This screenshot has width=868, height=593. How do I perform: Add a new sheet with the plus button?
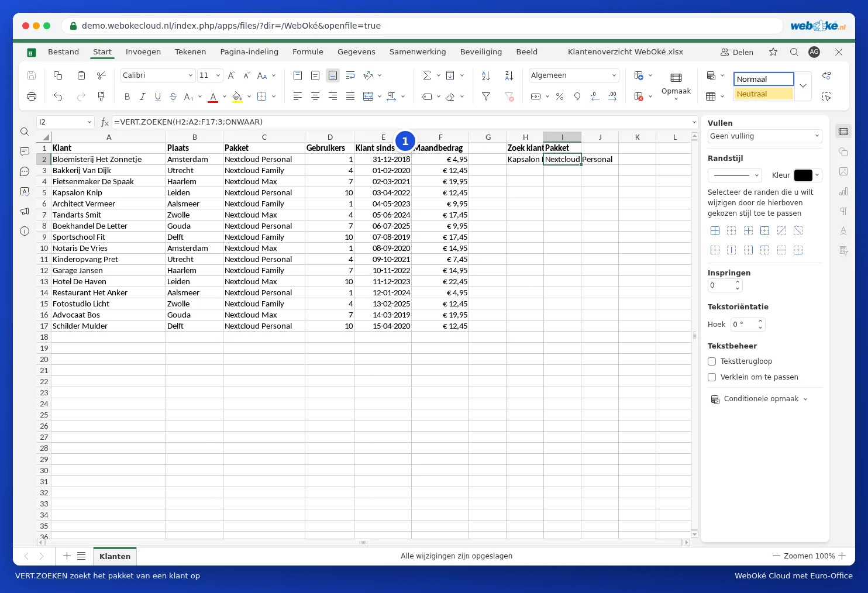pos(67,556)
